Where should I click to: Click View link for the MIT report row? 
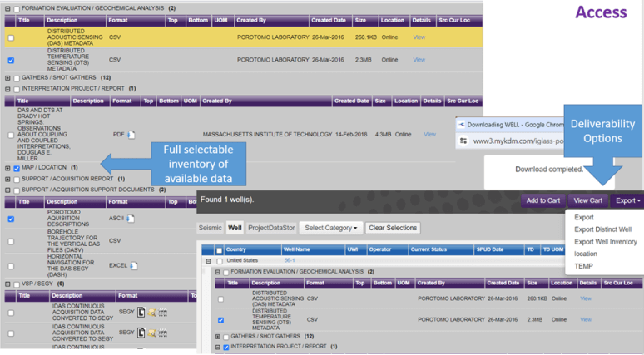[x=429, y=134]
